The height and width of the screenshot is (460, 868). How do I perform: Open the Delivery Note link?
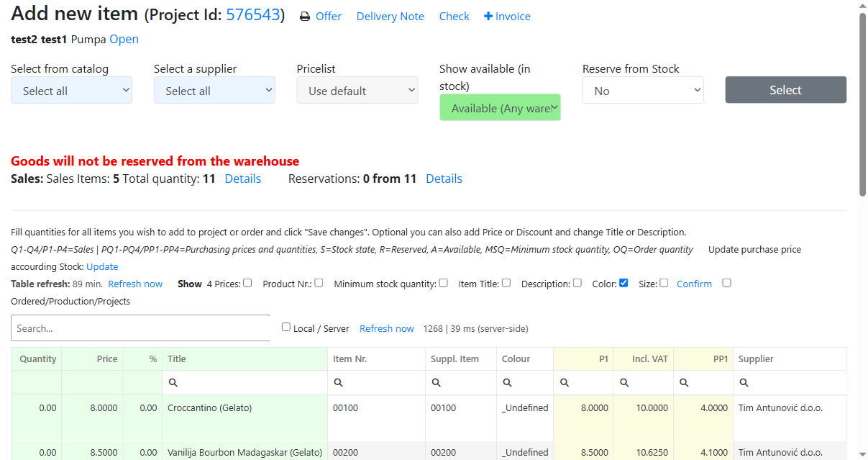click(x=390, y=17)
